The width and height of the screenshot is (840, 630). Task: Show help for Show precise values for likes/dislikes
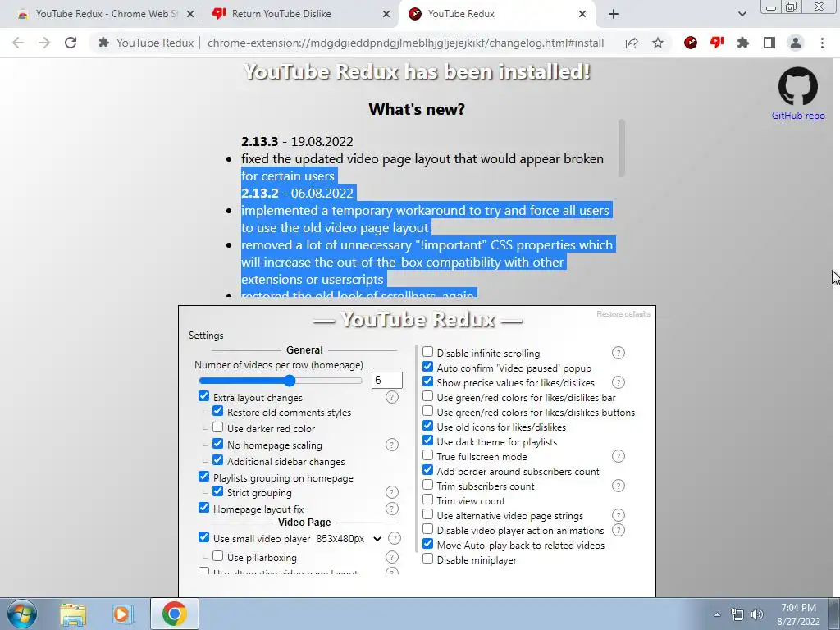pyautogui.click(x=619, y=382)
